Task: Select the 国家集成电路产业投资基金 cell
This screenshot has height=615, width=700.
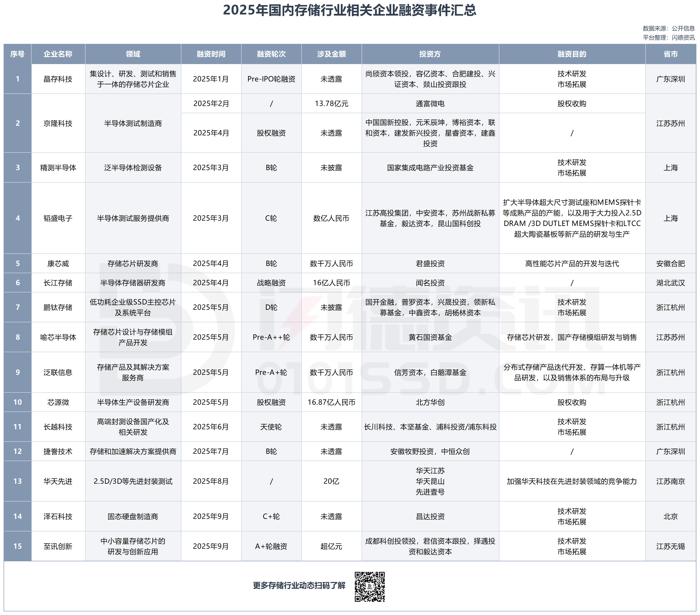Action: 430,168
